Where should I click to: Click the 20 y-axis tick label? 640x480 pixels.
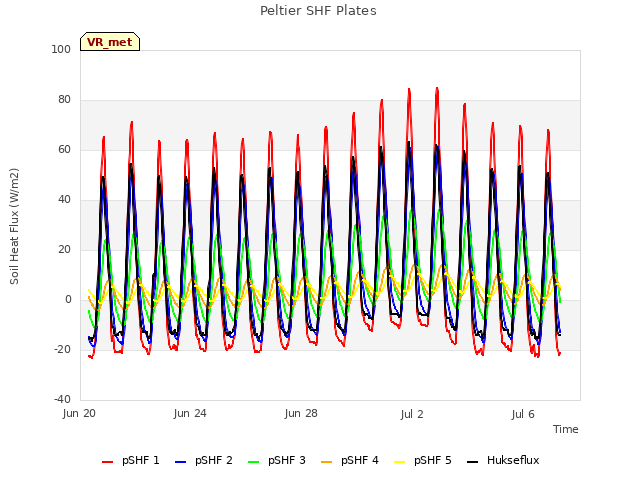coord(64,249)
